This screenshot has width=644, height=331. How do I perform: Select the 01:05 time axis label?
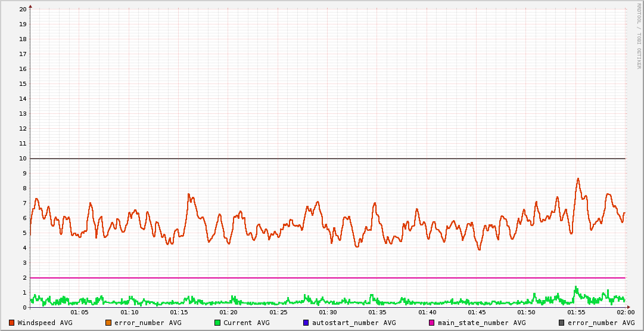point(79,313)
